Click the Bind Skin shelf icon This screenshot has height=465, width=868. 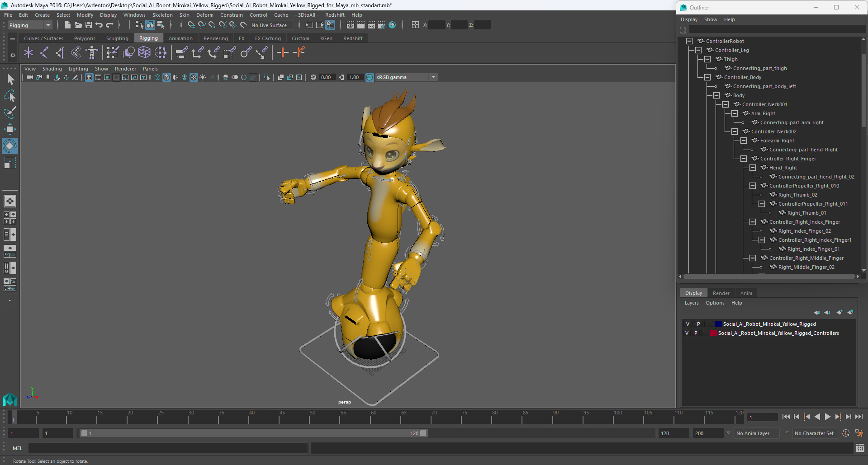pos(76,53)
